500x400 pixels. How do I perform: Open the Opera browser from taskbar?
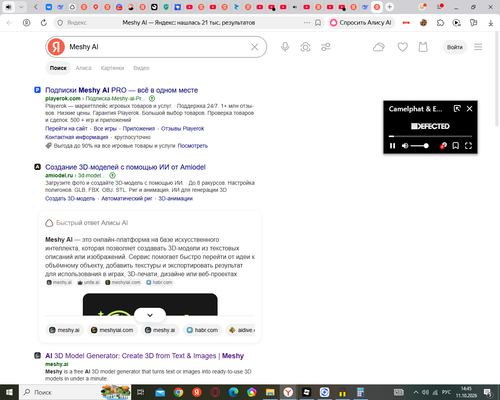click(215, 392)
